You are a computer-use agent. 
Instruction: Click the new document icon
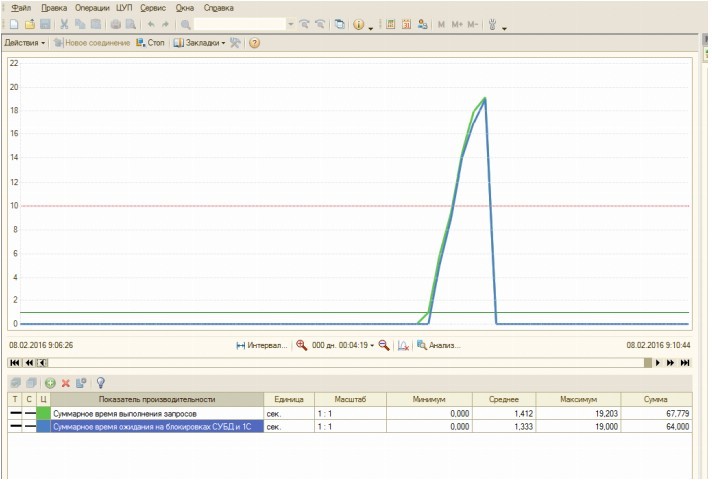pyautogui.click(x=14, y=25)
